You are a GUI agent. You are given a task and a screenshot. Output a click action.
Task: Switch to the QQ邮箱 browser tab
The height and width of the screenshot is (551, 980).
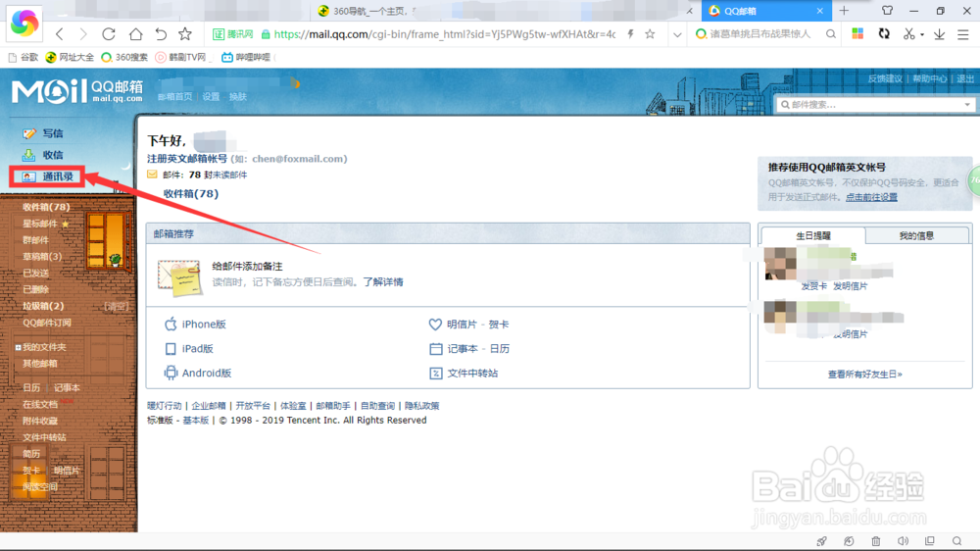click(766, 11)
